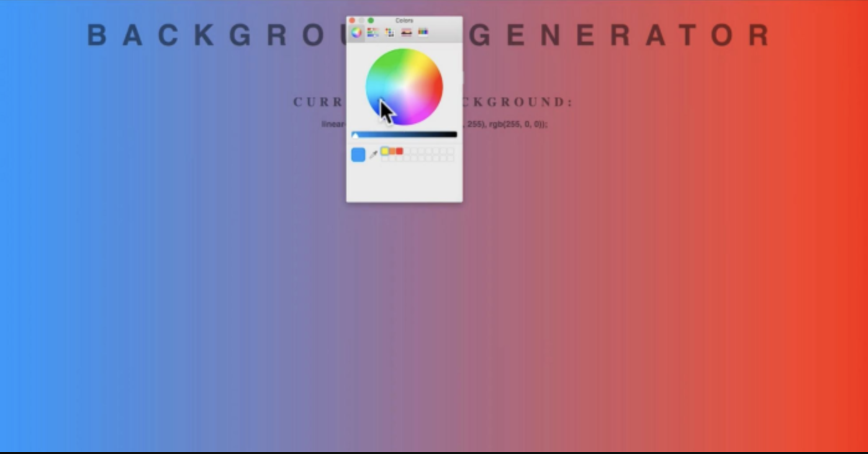Close the Colors window

point(352,20)
